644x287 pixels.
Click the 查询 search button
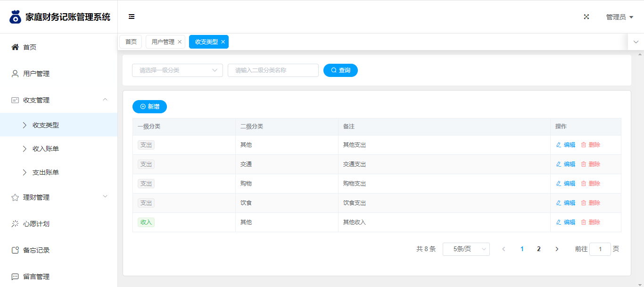click(x=340, y=70)
